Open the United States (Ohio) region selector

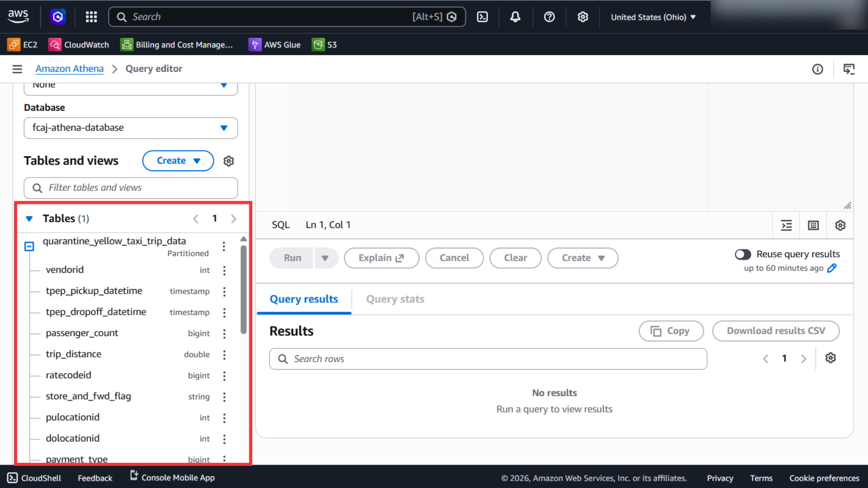[x=653, y=17]
